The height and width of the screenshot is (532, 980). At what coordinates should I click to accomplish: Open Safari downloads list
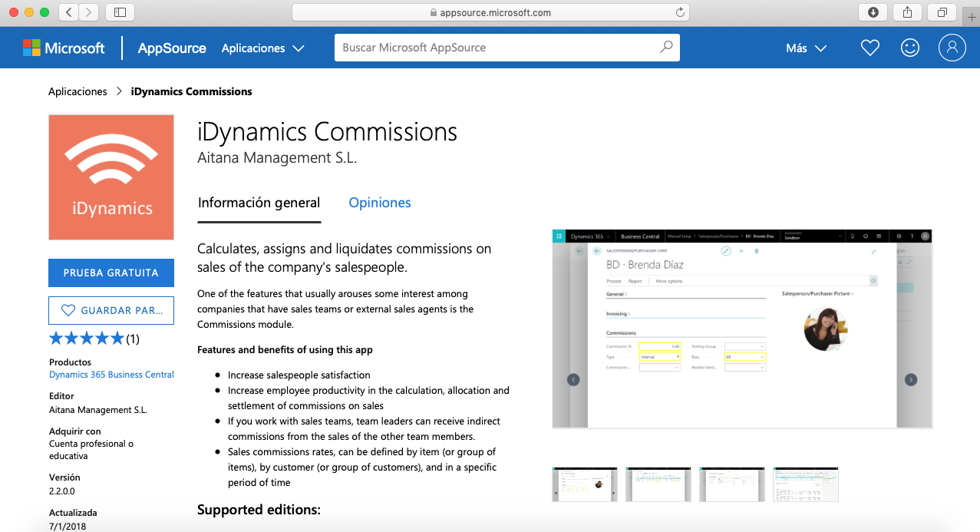(x=873, y=12)
